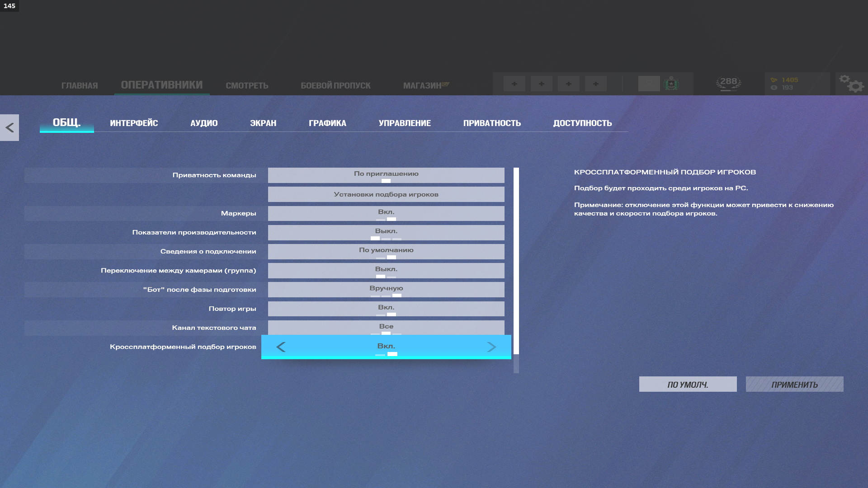This screenshot has width=868, height=488.
Task: Select the Канал текстового чата label
Action: click(214, 328)
